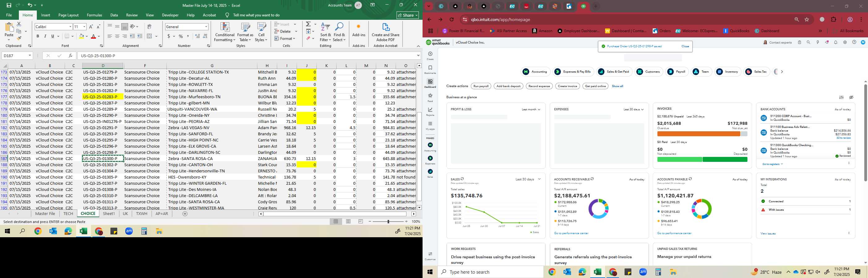Click chevron to scroll QuickBooks shortcut pills right
868x278 pixels.
[782, 72]
